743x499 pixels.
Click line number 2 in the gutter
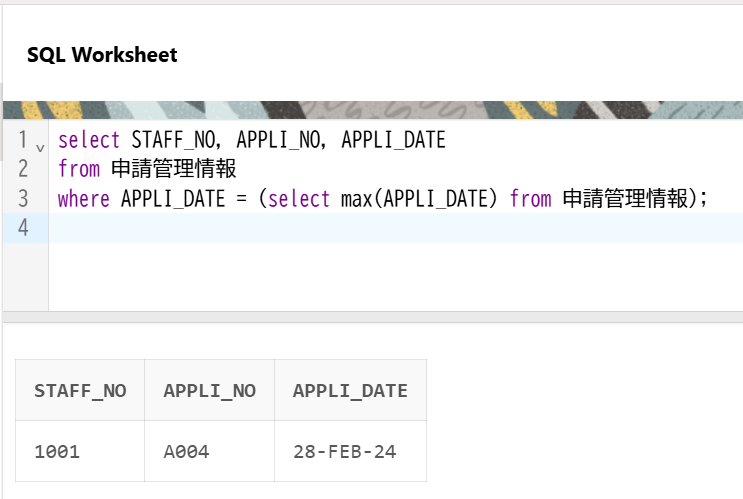[22, 169]
